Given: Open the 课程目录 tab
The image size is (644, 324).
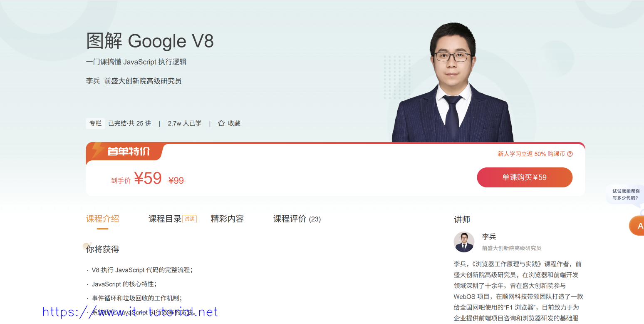Looking at the screenshot, I should tap(165, 219).
